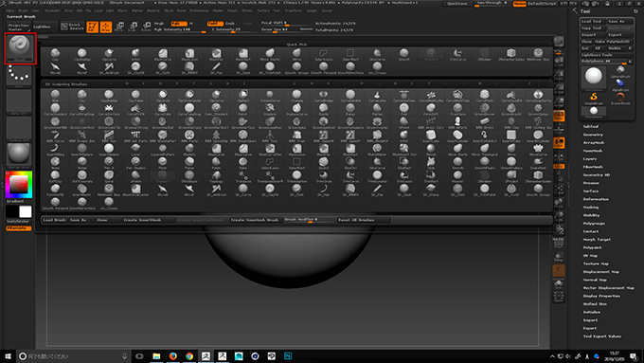Choose the TrimDynamic brush
Image resolution: width=644 pixels, height=363 pixels.
pyautogui.click(x=377, y=177)
